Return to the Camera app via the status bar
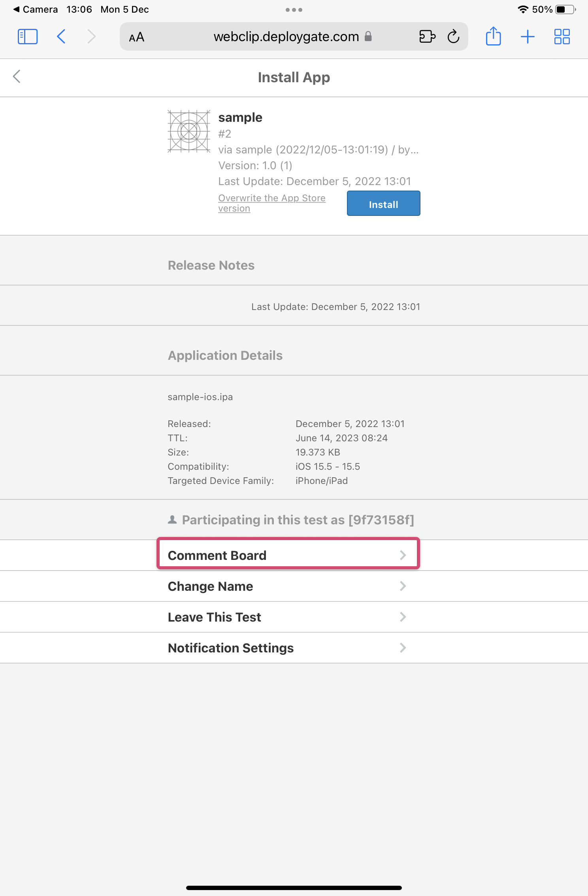 [36, 9]
